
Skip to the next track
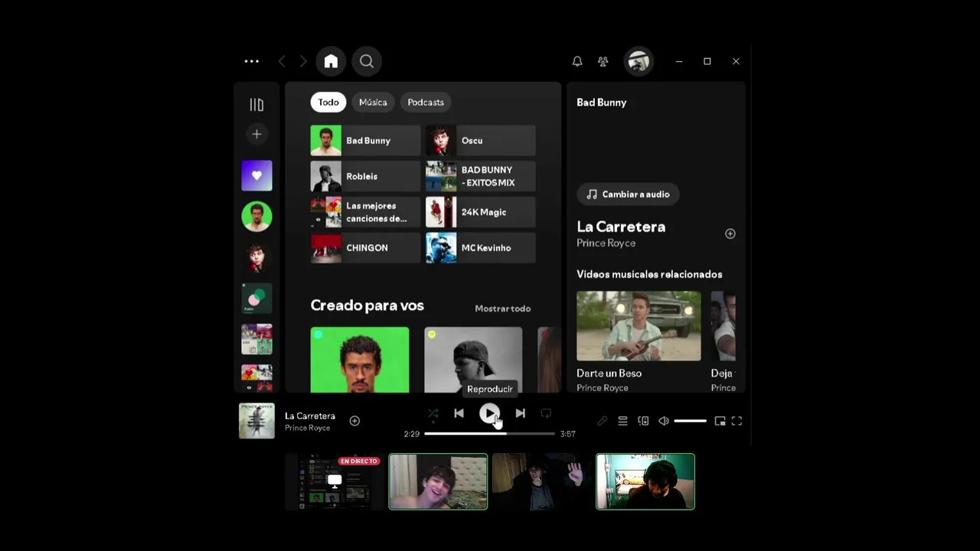tap(520, 413)
